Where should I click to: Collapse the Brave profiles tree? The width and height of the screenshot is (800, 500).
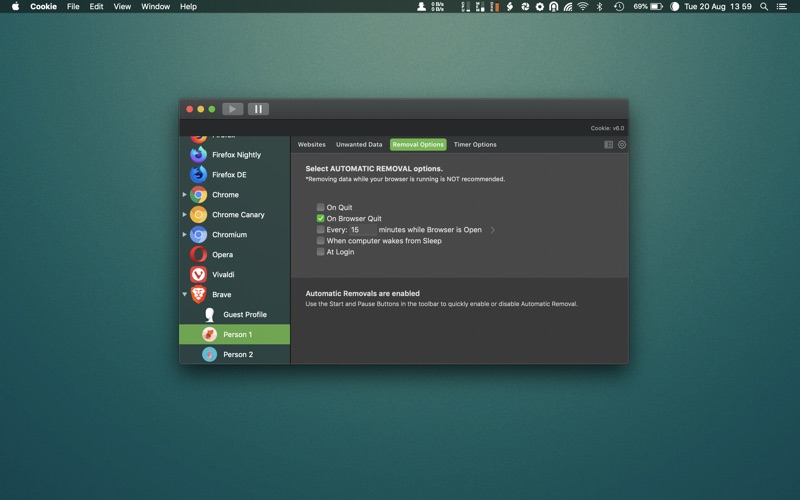[185, 295]
